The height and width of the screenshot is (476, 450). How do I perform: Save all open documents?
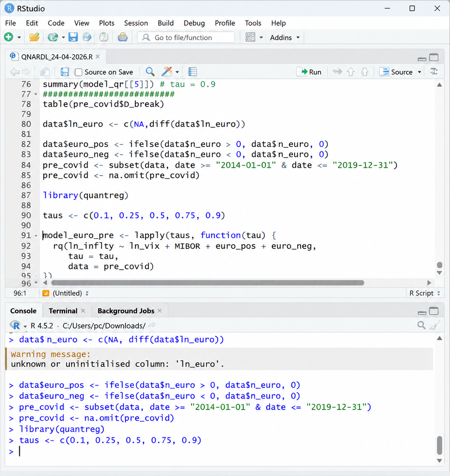click(87, 37)
